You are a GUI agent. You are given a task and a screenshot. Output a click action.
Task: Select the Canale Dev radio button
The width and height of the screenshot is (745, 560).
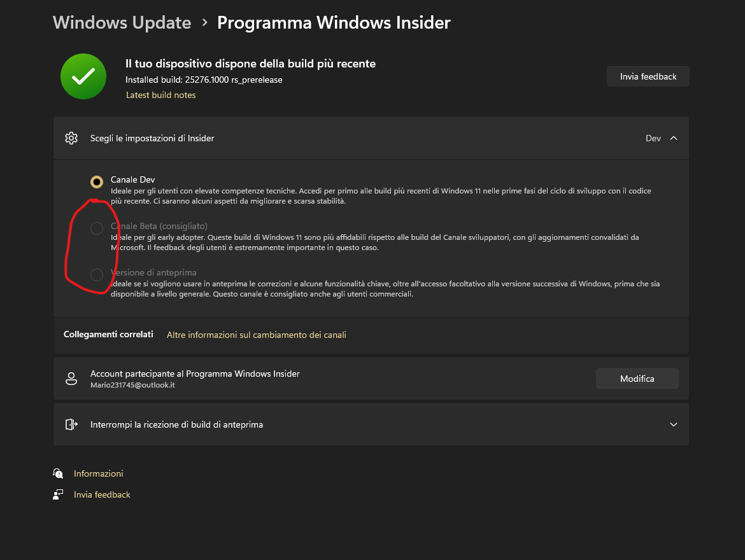coord(96,181)
